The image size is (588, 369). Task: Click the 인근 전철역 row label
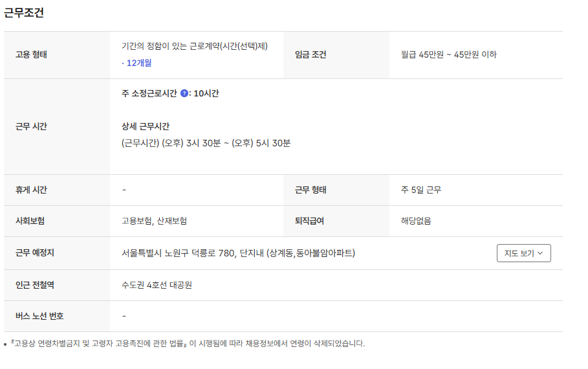(x=35, y=285)
